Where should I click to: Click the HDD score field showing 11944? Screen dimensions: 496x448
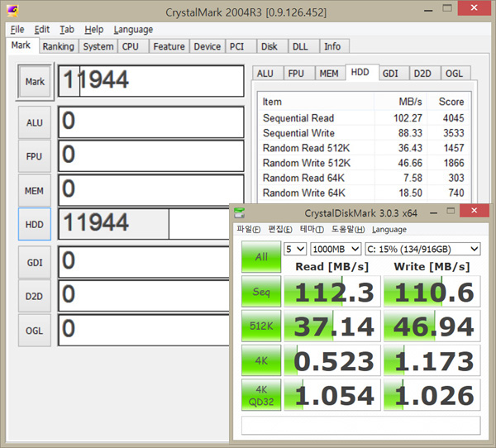coord(144,224)
